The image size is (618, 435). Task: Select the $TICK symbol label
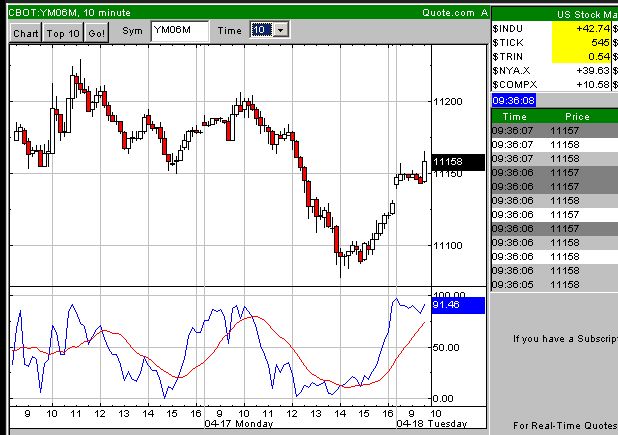pos(508,43)
